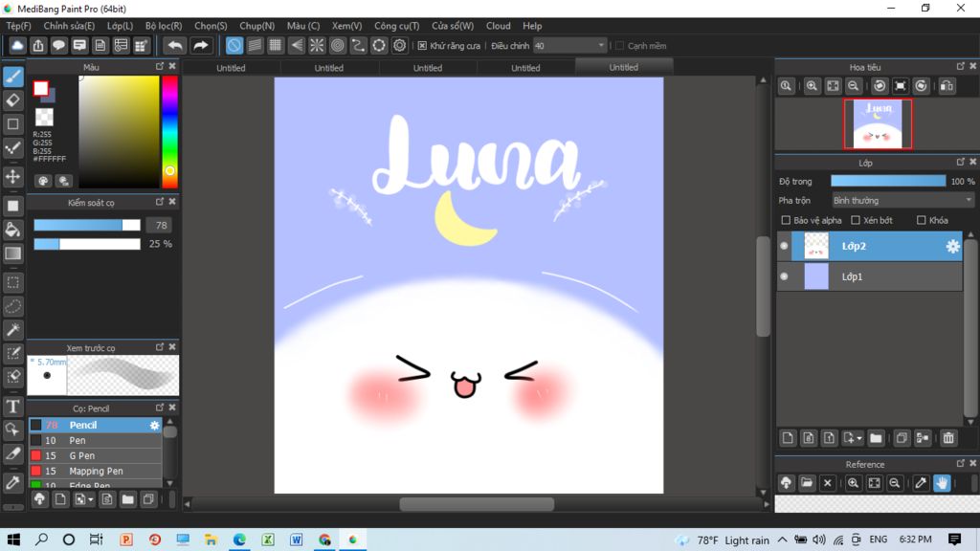The image size is (980, 551).
Task: Click the brush size slider
Action: point(87,225)
